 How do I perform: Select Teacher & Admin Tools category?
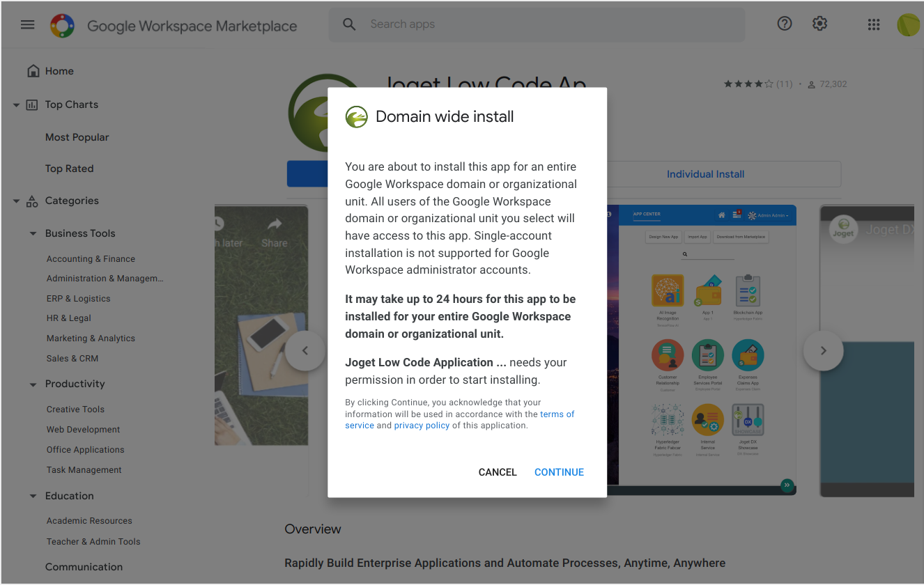(93, 542)
